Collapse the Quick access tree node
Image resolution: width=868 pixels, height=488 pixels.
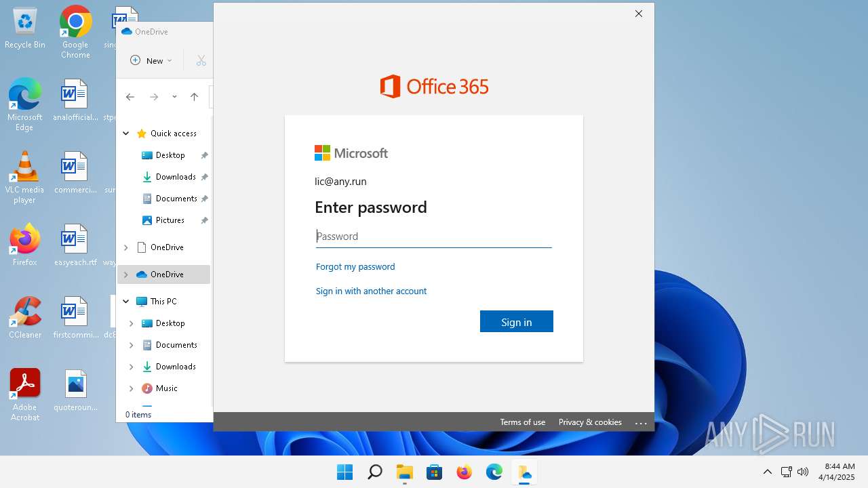126,134
